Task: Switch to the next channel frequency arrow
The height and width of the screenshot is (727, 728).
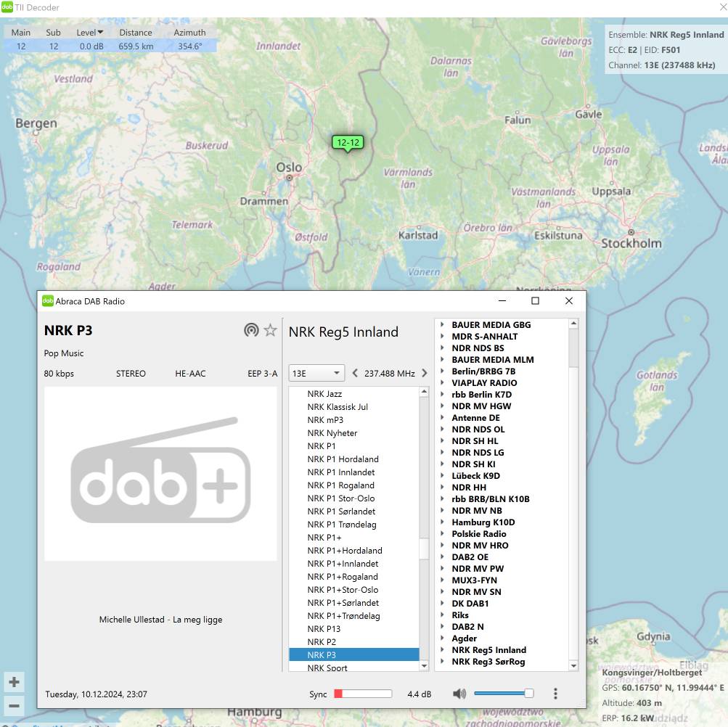Action: pos(425,373)
